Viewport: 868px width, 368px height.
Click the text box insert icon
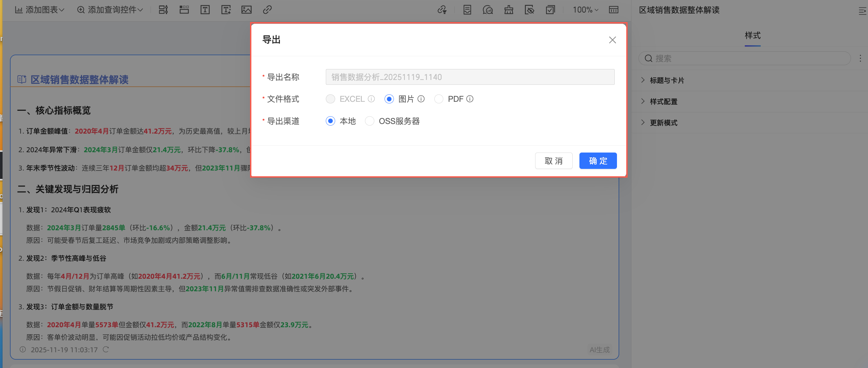click(x=205, y=10)
